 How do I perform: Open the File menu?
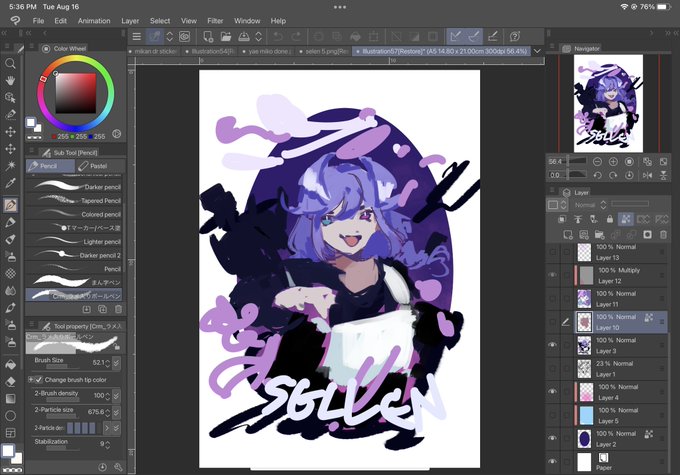[x=38, y=20]
